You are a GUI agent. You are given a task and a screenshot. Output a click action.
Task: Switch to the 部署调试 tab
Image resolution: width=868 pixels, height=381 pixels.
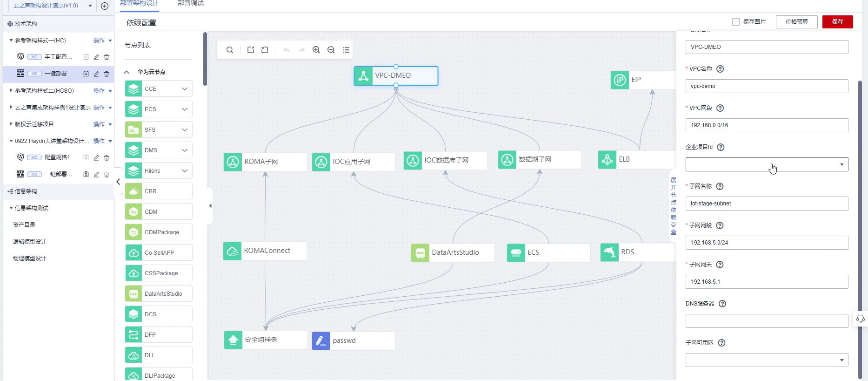[x=191, y=3]
